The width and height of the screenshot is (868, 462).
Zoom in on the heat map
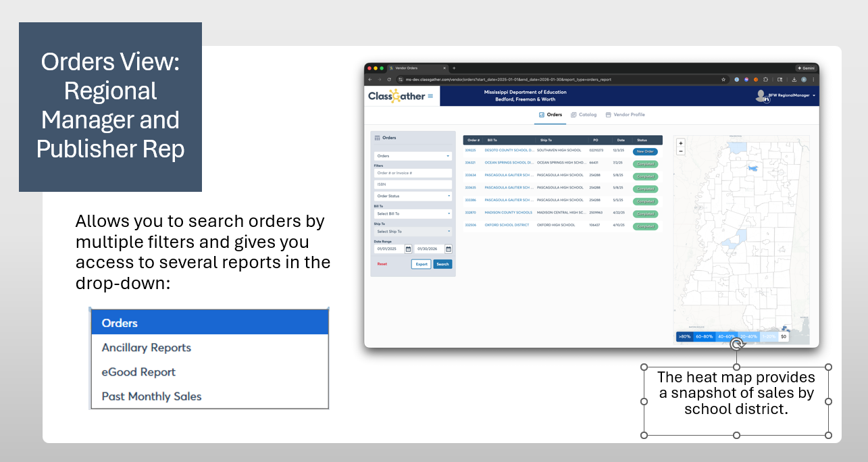(x=680, y=143)
